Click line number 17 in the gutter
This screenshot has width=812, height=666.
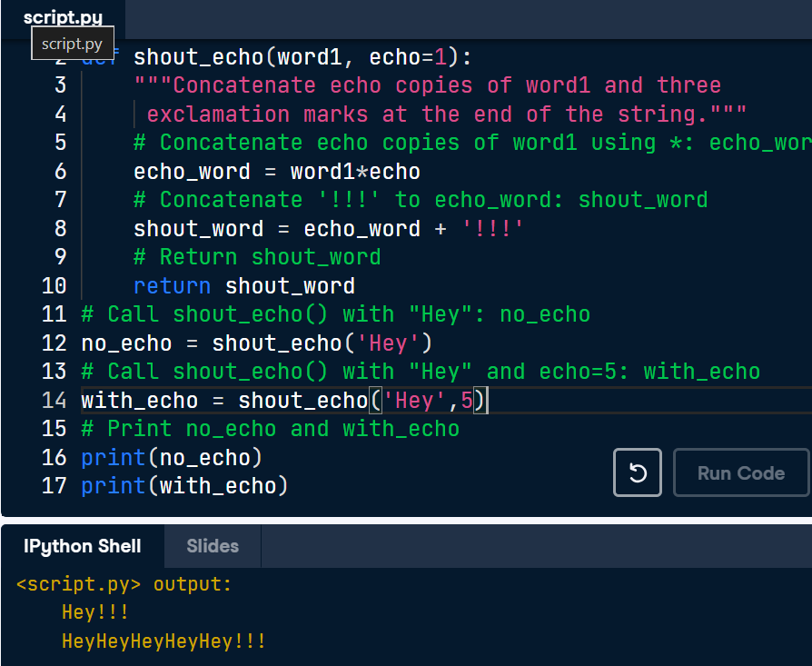pos(54,485)
